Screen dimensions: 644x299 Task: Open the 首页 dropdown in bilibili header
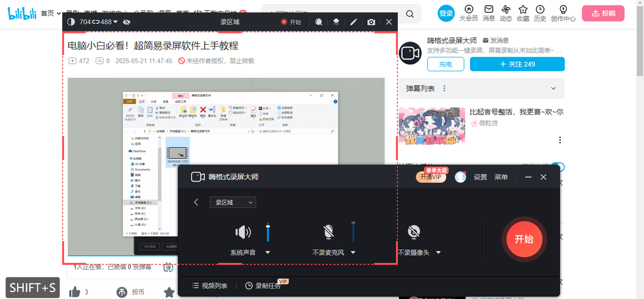point(51,14)
